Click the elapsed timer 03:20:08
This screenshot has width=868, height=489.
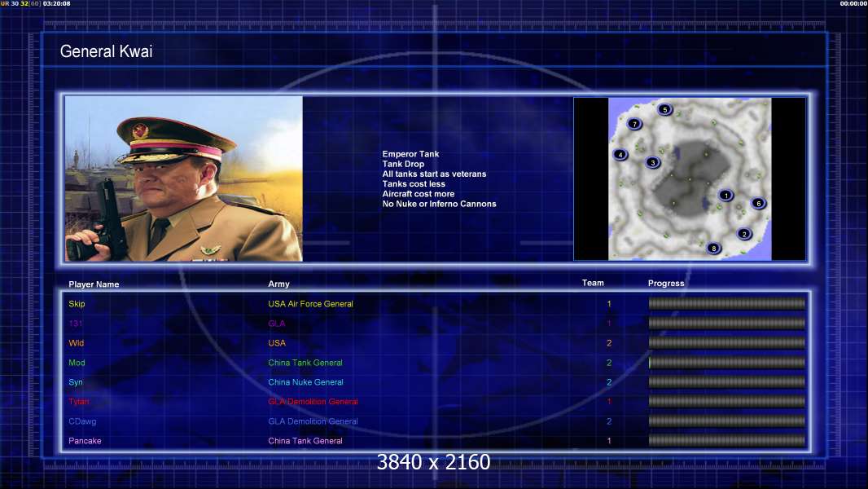point(56,3)
